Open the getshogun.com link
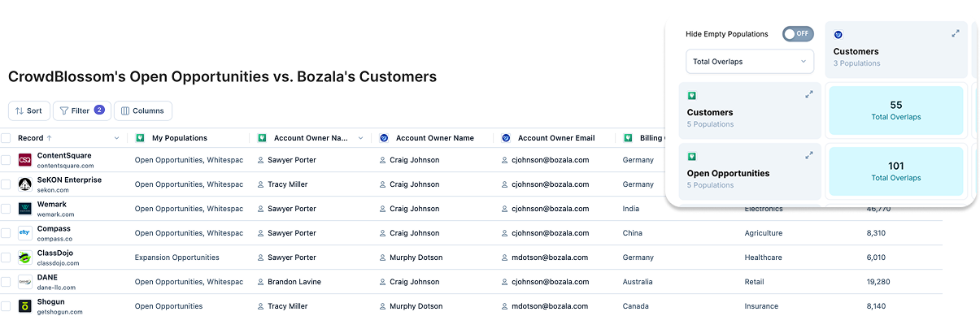980x316 pixels. pos(59,312)
